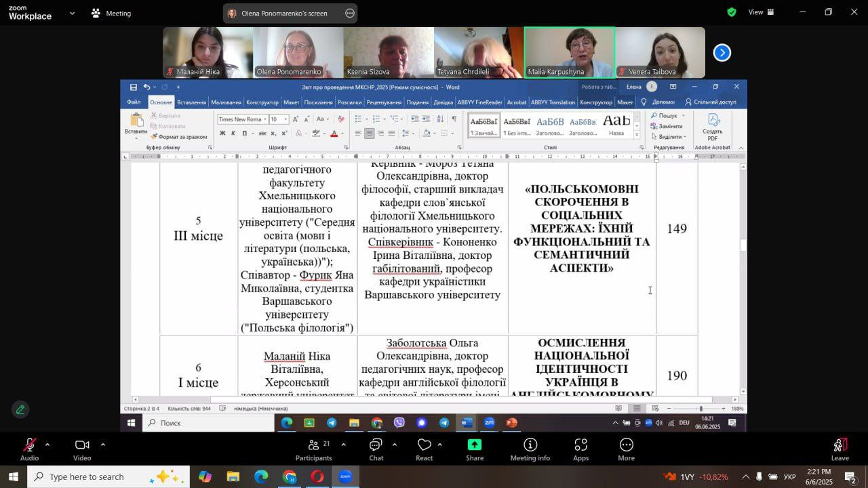Click the green Zoom Share button
868x488 pixels.
(475, 449)
